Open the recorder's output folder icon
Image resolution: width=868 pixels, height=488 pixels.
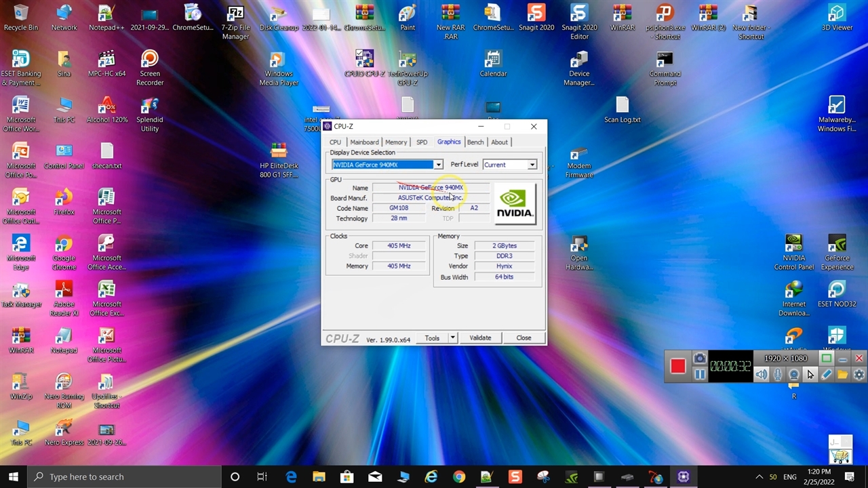pos(842,375)
